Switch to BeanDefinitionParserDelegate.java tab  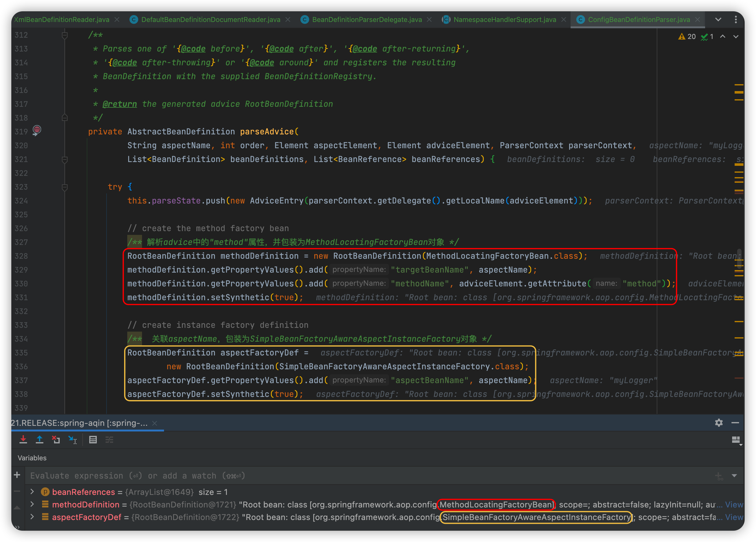[367, 20]
